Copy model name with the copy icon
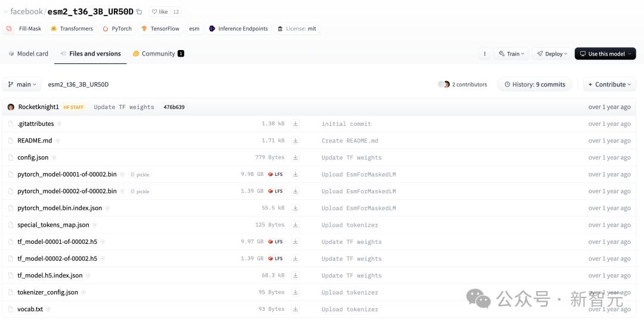This screenshot has height=325, width=644. [x=139, y=12]
